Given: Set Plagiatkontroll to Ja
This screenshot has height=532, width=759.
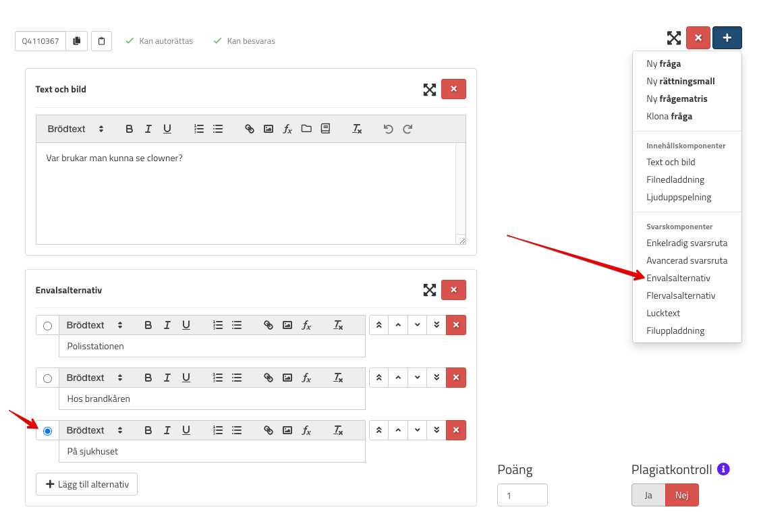Looking at the screenshot, I should coord(648,495).
